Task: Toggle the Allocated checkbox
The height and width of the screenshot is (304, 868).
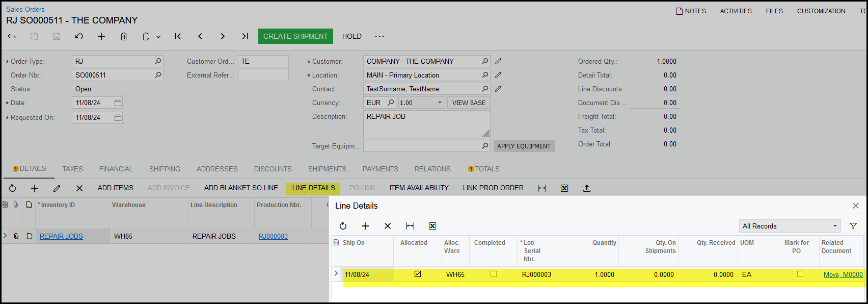Action: [418, 274]
